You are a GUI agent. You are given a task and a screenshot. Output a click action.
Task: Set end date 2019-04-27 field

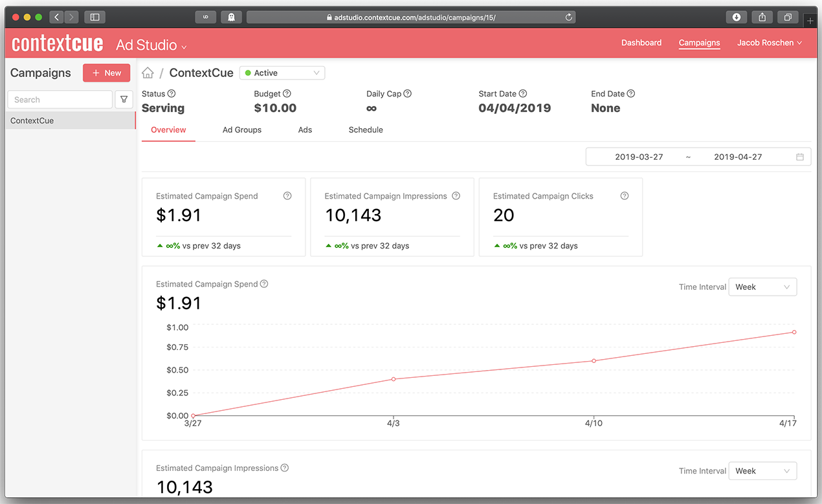tap(738, 157)
